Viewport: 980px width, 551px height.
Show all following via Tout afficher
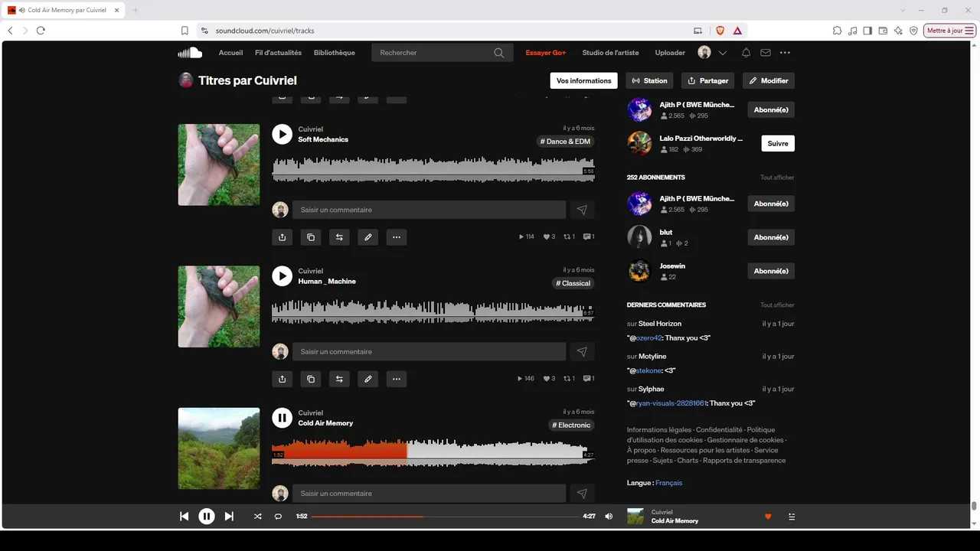[777, 178]
